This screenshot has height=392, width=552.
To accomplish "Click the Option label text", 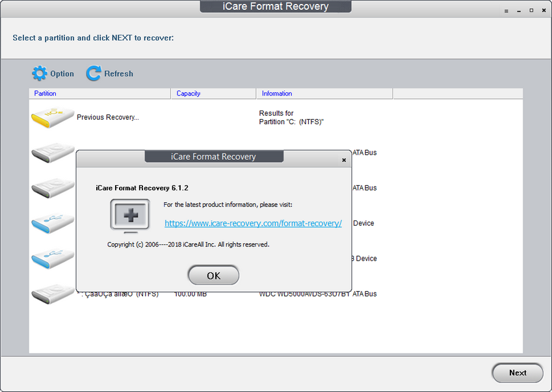I will tap(62, 73).
